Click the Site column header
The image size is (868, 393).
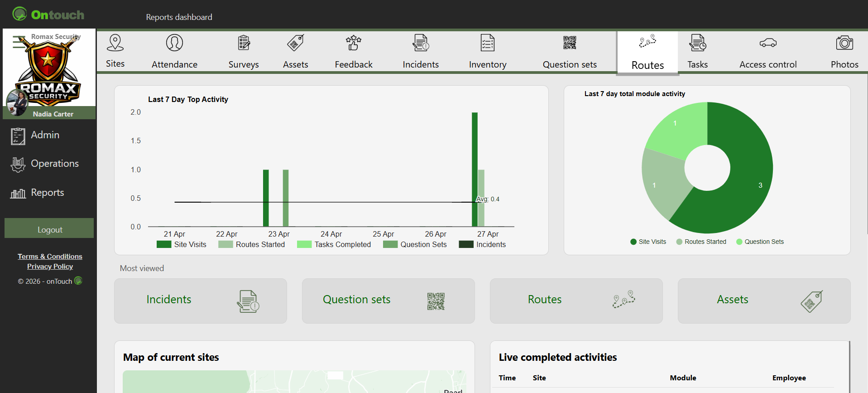pyautogui.click(x=539, y=378)
